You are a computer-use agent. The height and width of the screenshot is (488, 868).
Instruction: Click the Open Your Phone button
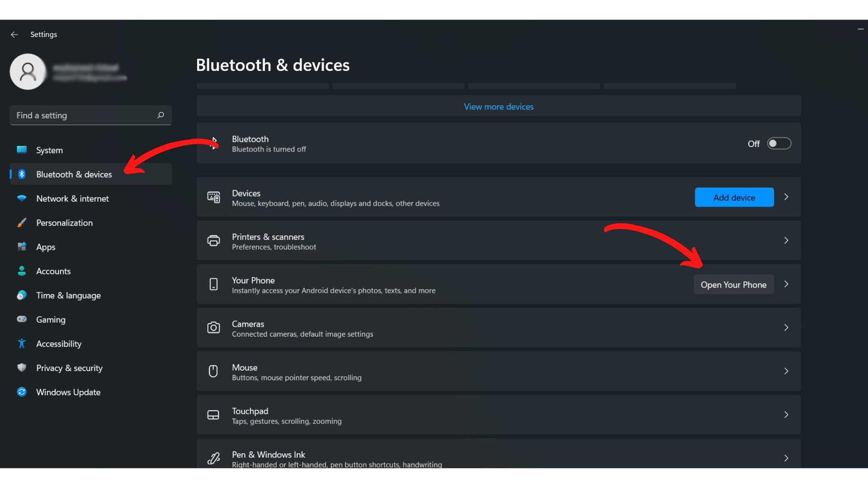coord(733,285)
